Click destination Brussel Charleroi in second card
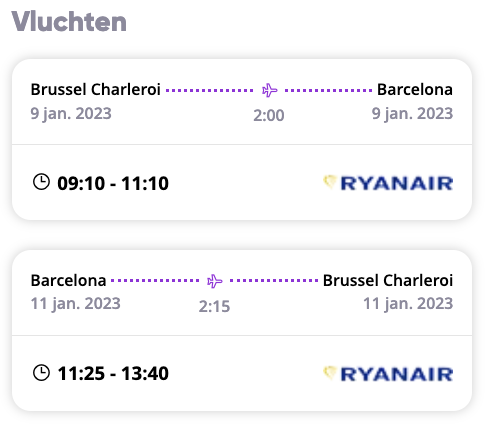Image resolution: width=486 pixels, height=426 pixels. click(388, 280)
